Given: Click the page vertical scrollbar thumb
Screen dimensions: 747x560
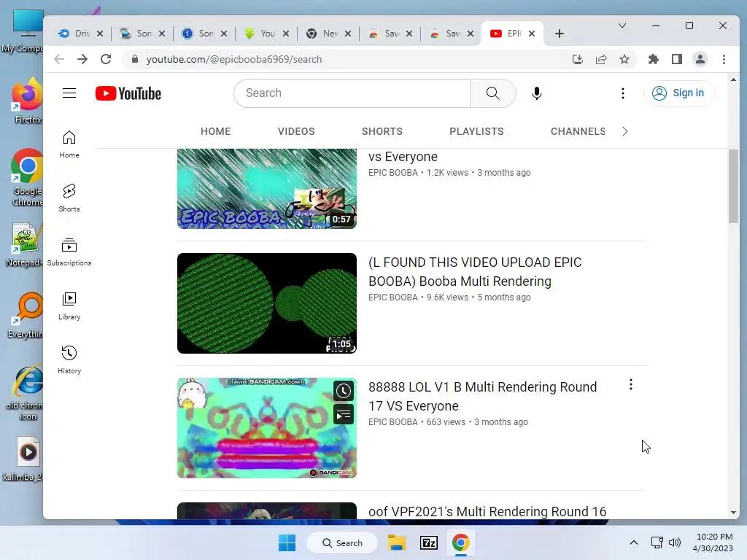Looking at the screenshot, I should coord(733,186).
